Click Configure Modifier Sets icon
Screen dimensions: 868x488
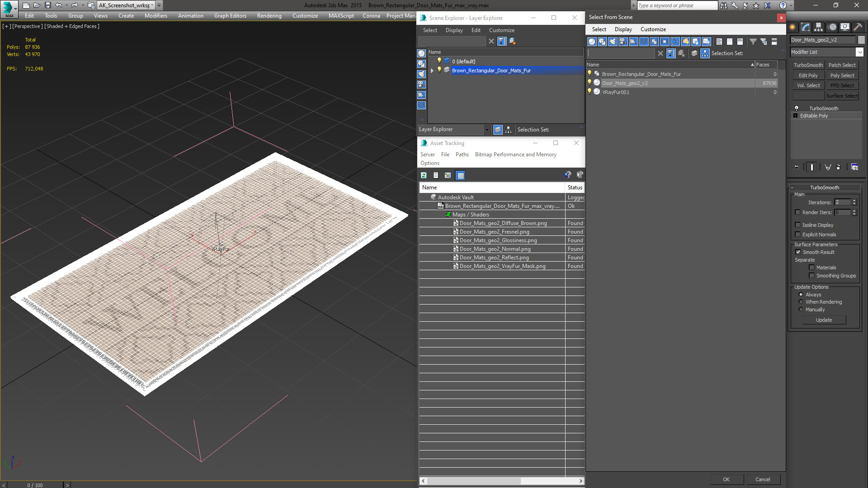click(x=854, y=167)
